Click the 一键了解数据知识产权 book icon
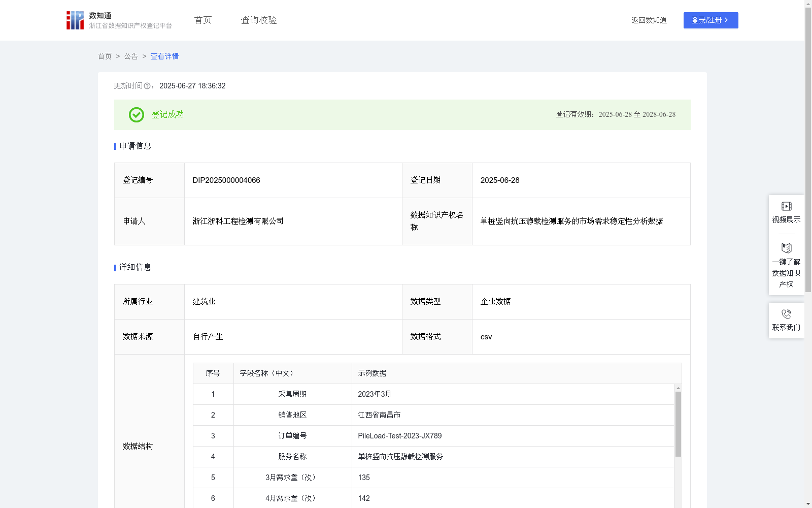 tap(786, 248)
